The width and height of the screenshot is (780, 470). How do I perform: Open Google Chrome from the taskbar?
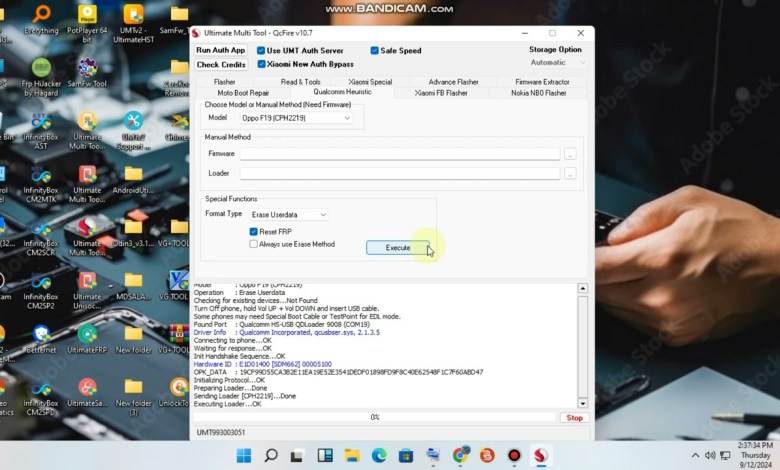pos(461,455)
